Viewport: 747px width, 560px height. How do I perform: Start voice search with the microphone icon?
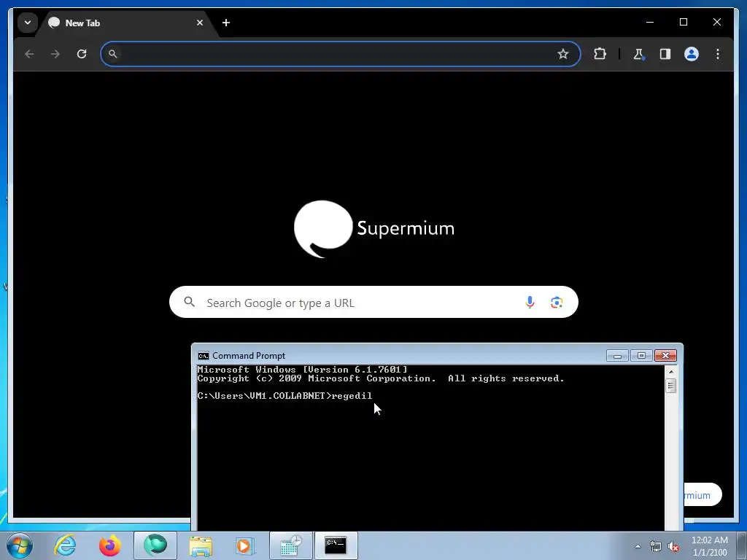530,302
